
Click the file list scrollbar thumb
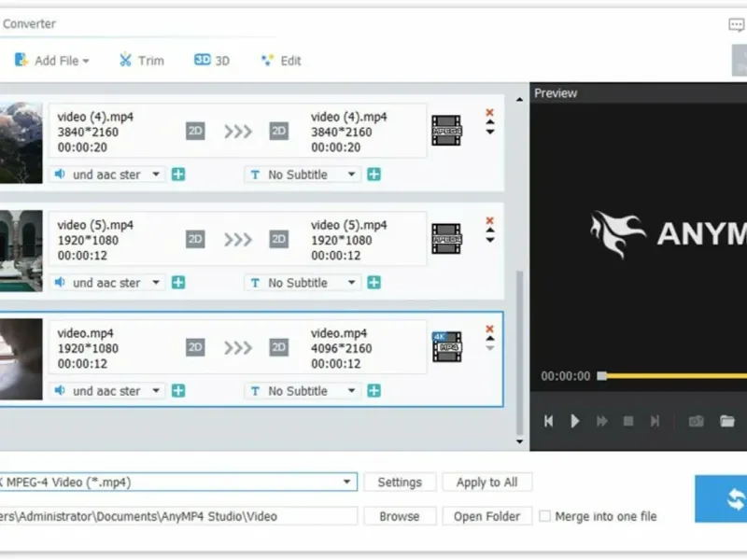(x=519, y=352)
